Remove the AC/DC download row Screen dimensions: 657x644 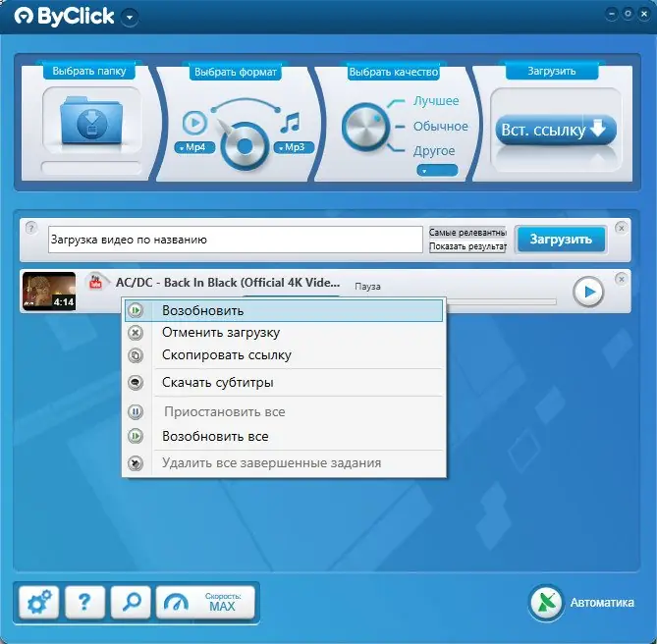(x=622, y=279)
